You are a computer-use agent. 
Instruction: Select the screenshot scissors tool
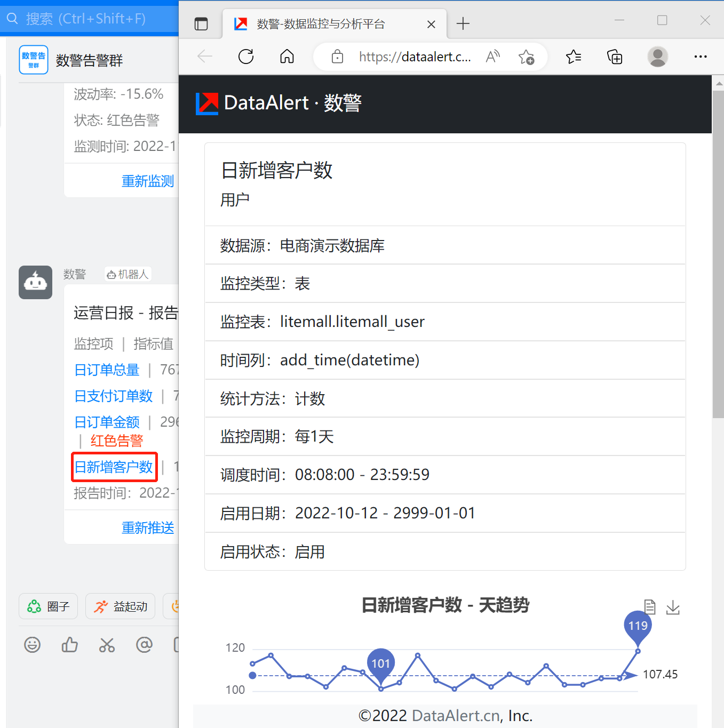point(107,645)
